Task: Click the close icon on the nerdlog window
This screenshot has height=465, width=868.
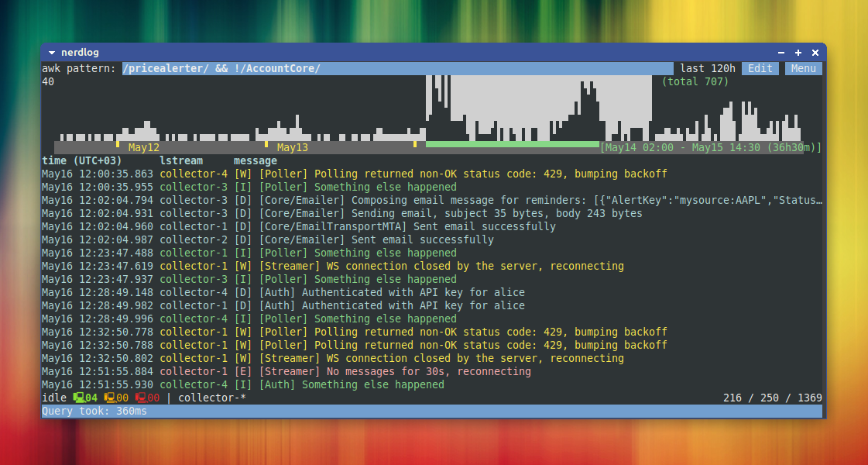Action: 815,52
